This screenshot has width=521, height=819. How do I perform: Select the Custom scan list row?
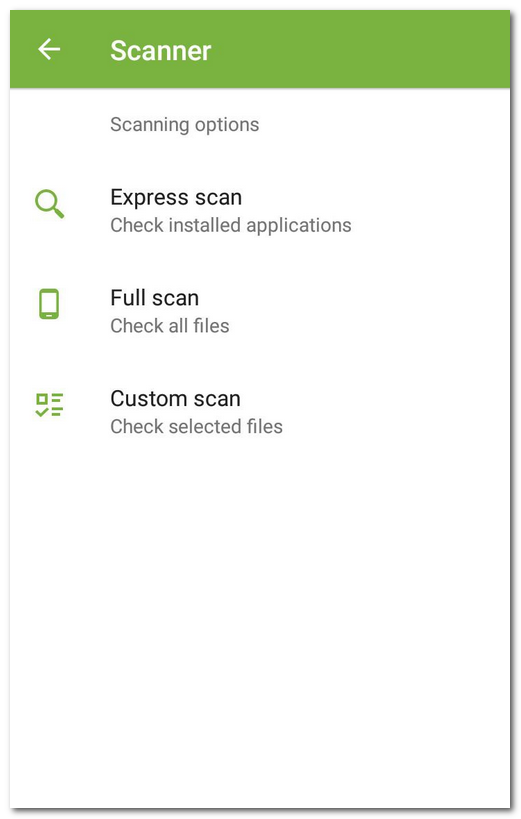[260, 413]
